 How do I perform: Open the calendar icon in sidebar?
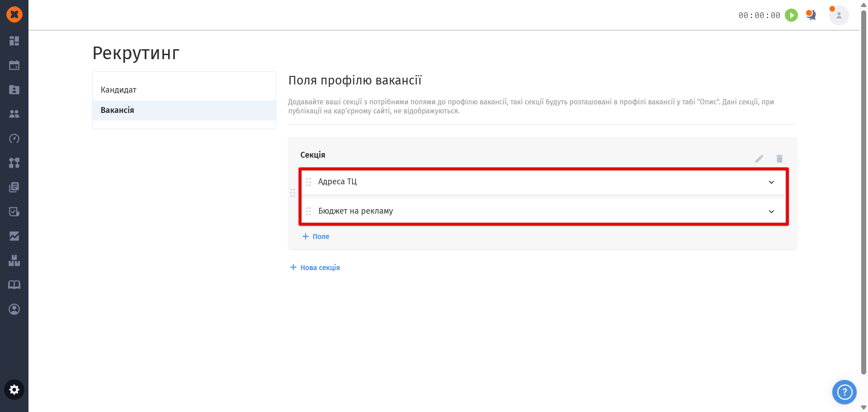click(14, 66)
